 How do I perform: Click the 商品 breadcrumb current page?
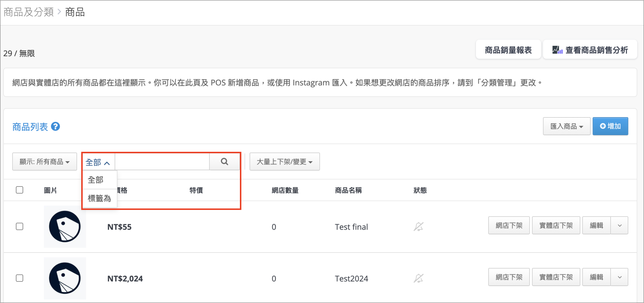point(75,12)
